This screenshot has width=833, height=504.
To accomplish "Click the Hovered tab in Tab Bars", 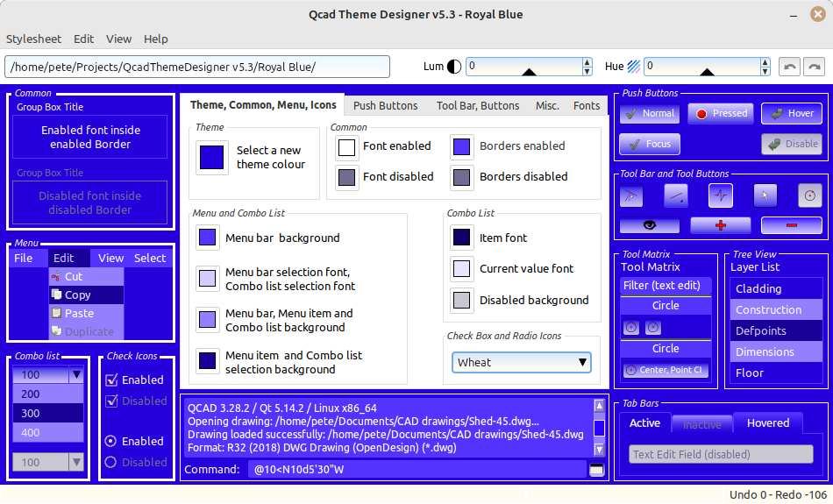I will click(x=767, y=422).
